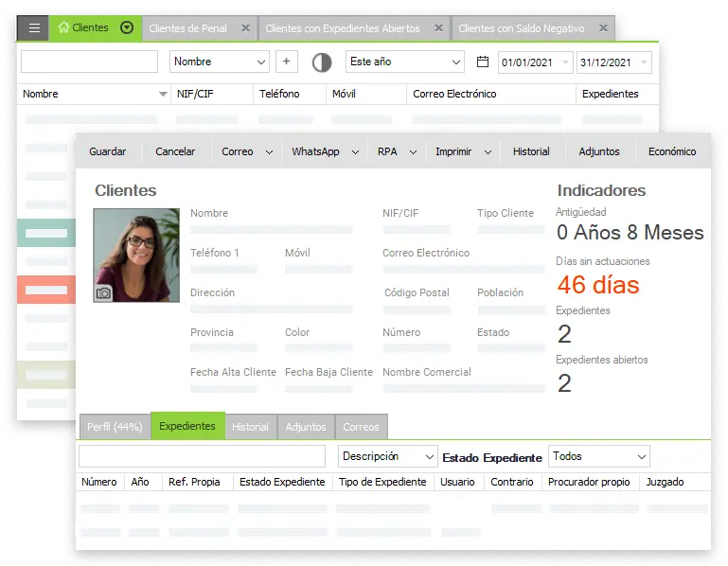Open the hamburger main menu
The image size is (728, 566).
(x=34, y=28)
